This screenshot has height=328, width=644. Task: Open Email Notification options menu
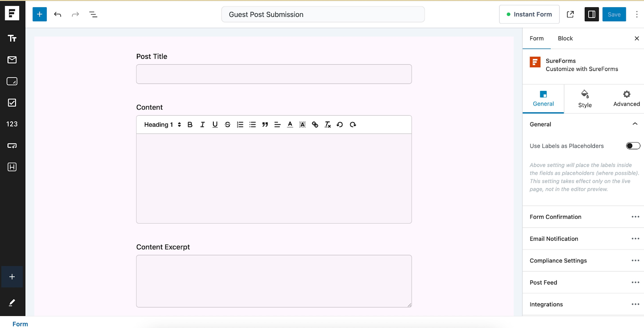(636, 238)
